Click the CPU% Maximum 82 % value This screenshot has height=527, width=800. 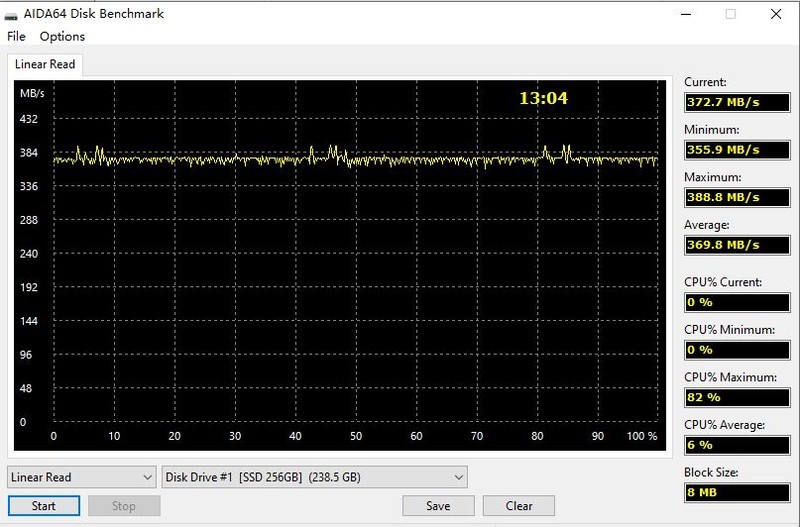click(737, 397)
